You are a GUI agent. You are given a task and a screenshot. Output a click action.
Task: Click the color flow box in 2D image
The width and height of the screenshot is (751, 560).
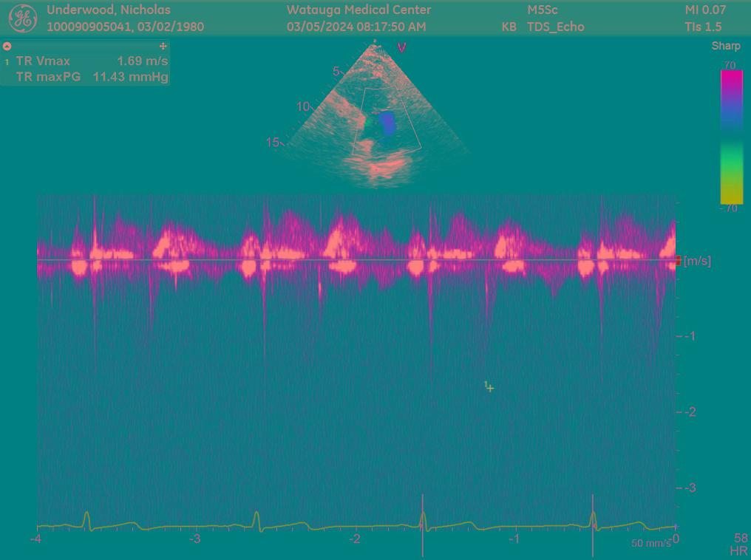pos(387,122)
